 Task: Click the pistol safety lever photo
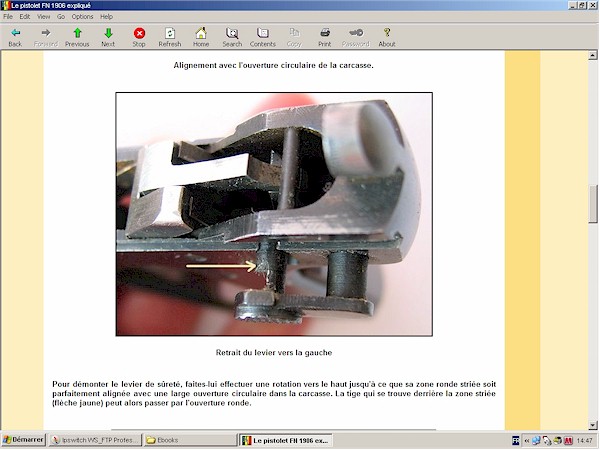click(x=274, y=214)
